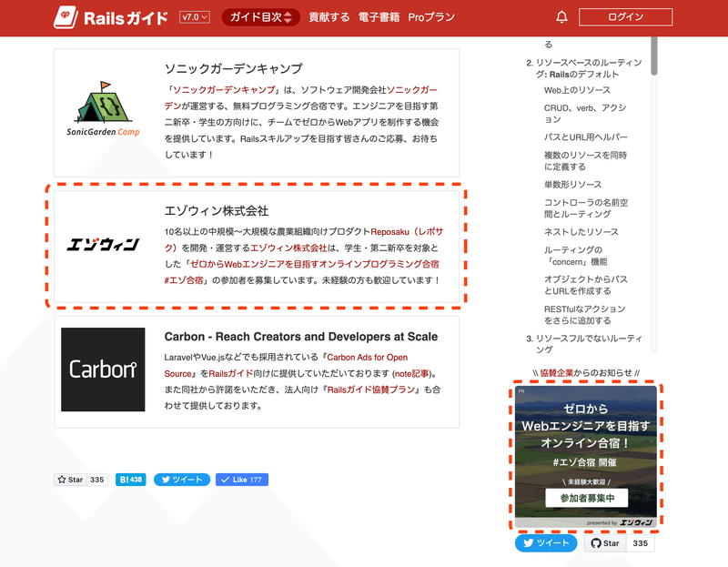Viewport: 728px width, 567px height.
Task: Click the エゾ合宿 ad banner image
Action: pyautogui.click(x=586, y=456)
